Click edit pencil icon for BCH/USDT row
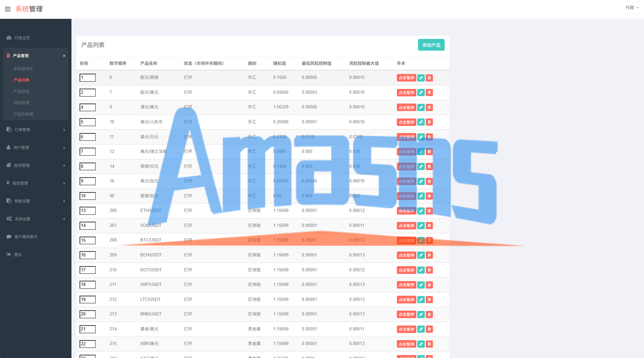The width and height of the screenshot is (644, 358). (x=421, y=255)
